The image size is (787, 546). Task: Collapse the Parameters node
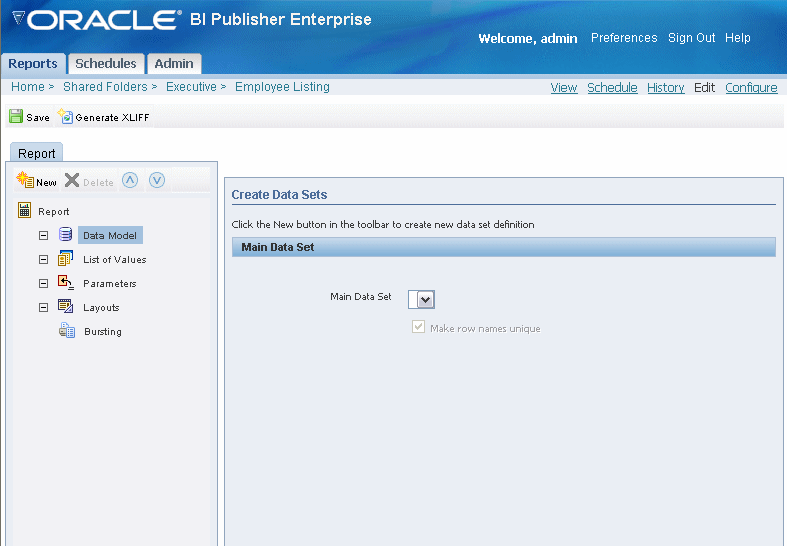coord(44,284)
